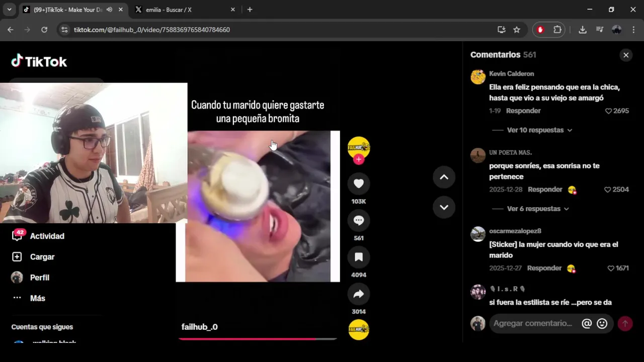Click the failhub_.0 username under video
This screenshot has height=362, width=644.
[199, 327]
